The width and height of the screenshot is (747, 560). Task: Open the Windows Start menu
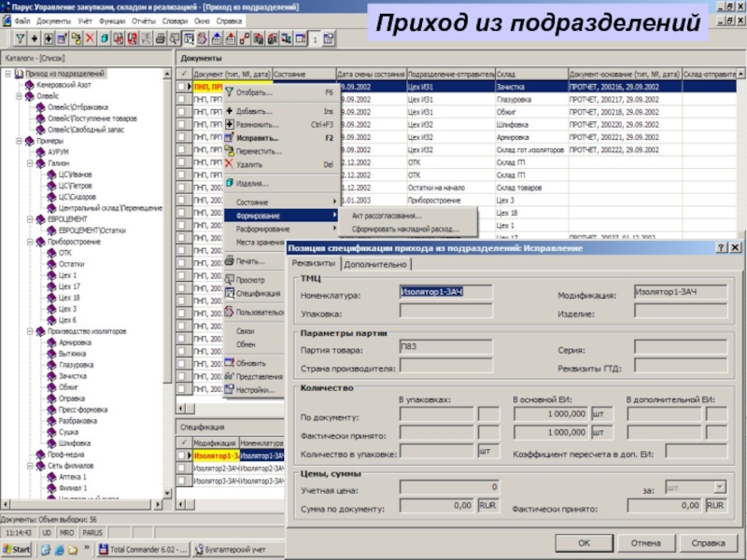tap(16, 549)
